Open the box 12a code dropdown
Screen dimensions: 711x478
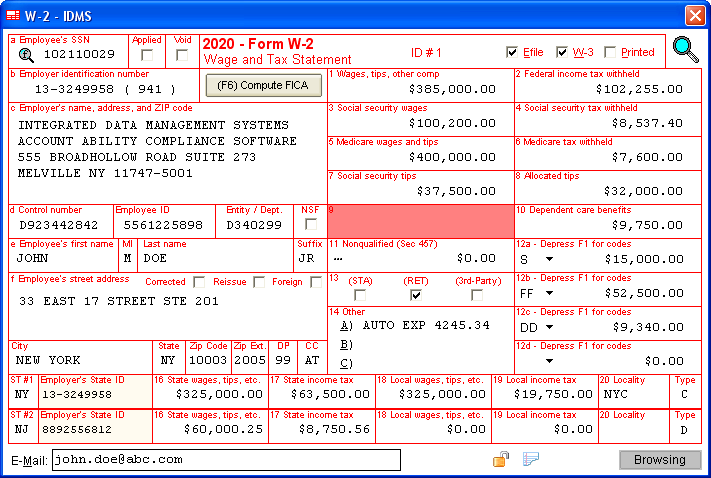point(549,259)
